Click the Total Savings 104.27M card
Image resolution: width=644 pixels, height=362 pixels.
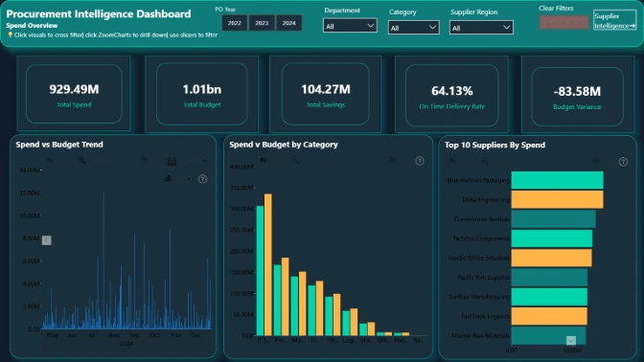326,94
